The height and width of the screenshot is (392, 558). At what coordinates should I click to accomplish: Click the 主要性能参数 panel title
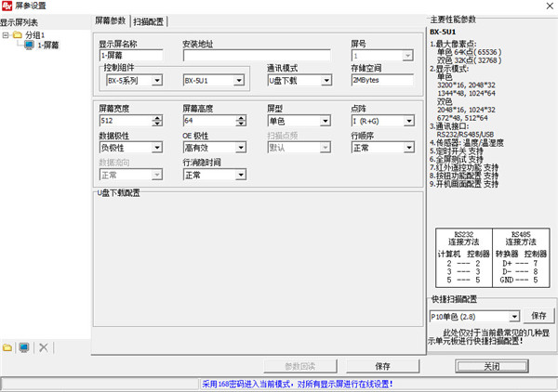(453, 20)
